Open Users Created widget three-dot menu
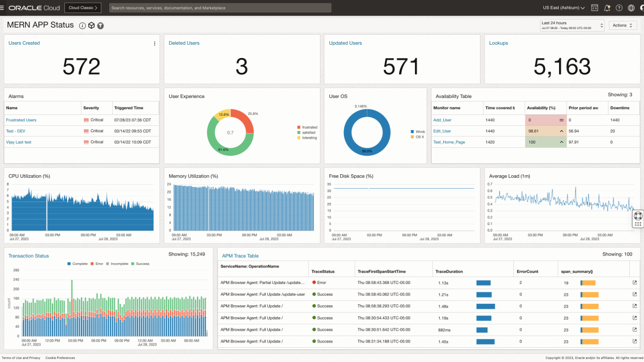Image resolution: width=644 pixels, height=362 pixels. click(155, 43)
